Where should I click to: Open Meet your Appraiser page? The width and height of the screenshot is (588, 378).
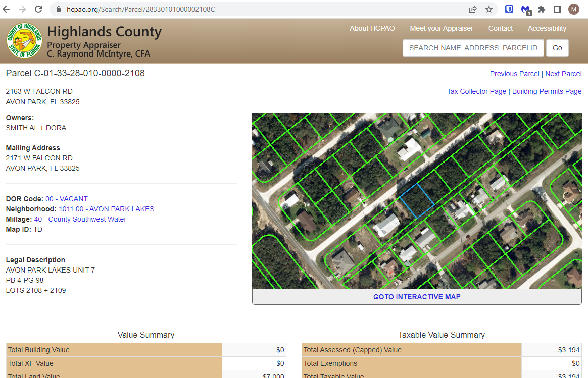(x=442, y=28)
